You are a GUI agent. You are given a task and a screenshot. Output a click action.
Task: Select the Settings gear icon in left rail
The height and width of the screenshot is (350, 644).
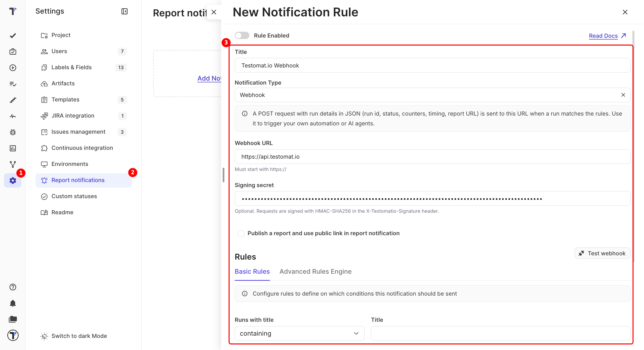pyautogui.click(x=13, y=181)
